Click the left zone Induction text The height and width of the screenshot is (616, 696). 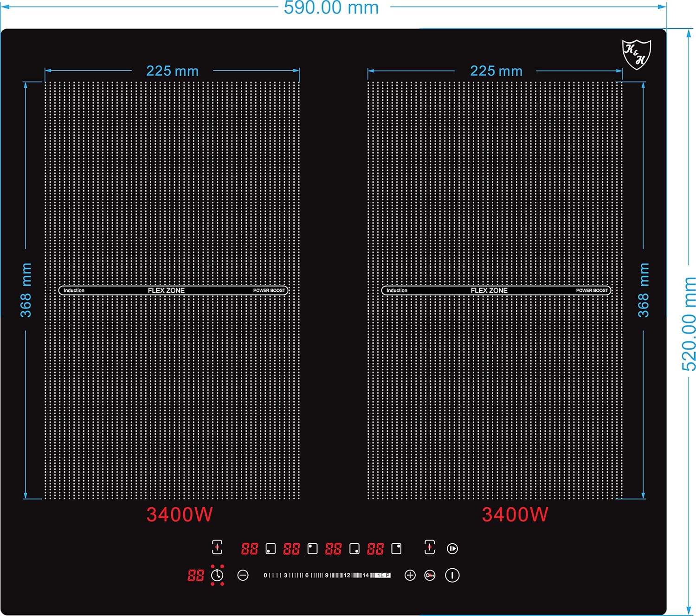click(74, 290)
